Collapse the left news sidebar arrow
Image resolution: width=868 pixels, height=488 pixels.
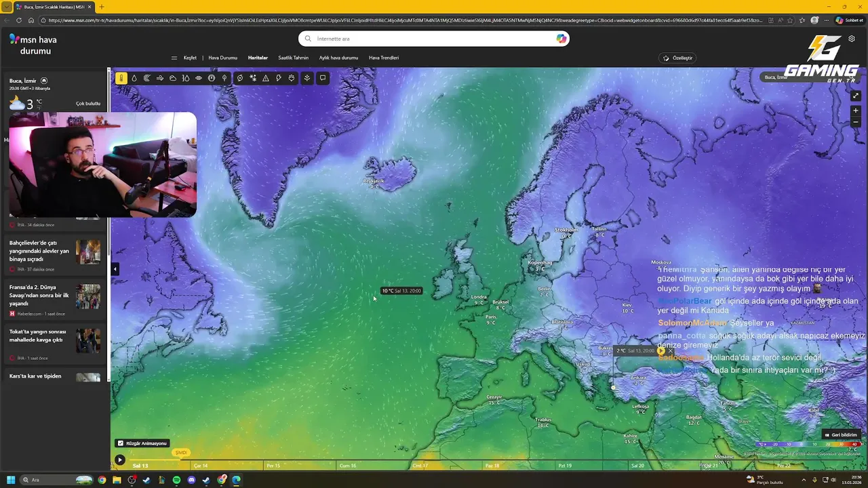pos(115,269)
